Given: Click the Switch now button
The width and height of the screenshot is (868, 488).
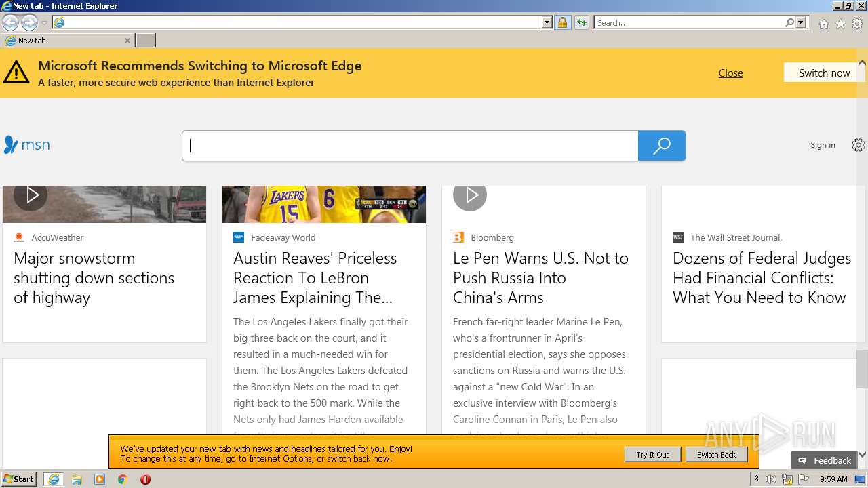Looking at the screenshot, I should pos(824,73).
